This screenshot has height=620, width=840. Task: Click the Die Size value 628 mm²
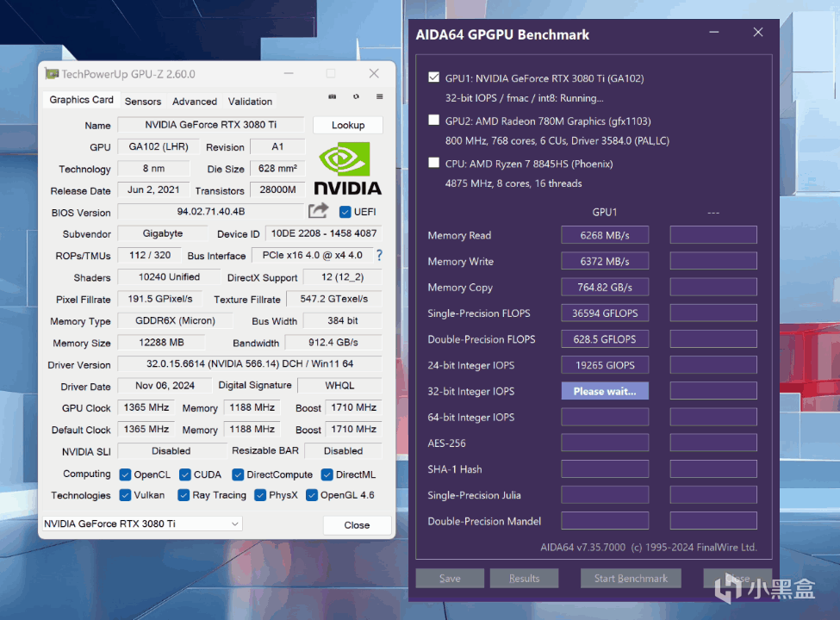tap(277, 168)
